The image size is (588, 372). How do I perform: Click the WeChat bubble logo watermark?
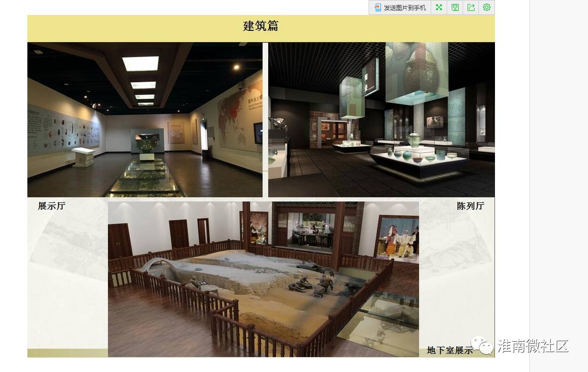[x=482, y=345]
